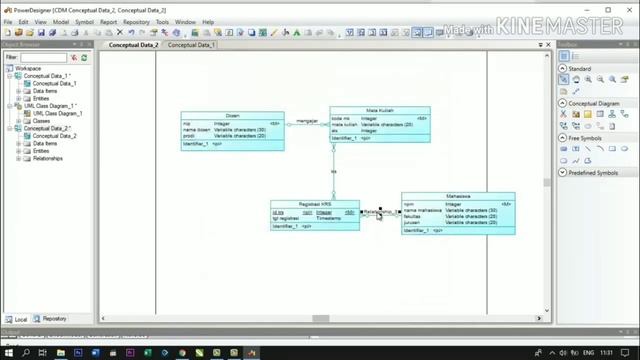This screenshot has height=360, width=640.
Task: Close the active diagram tab with X
Action: click(x=548, y=44)
